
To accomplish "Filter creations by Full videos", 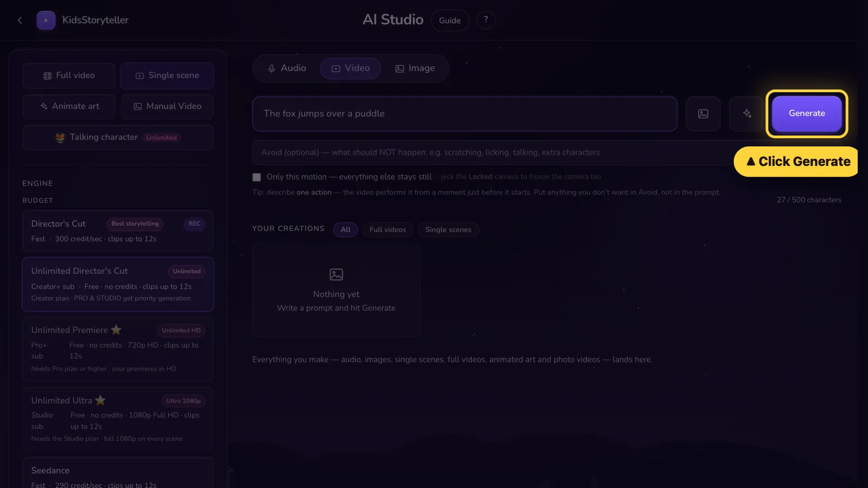I will coord(387,229).
